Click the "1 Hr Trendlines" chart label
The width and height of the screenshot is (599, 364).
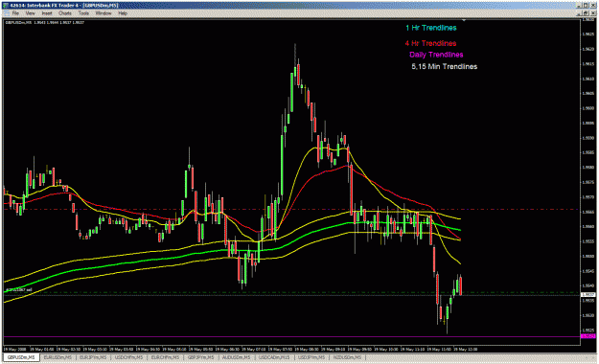point(431,28)
